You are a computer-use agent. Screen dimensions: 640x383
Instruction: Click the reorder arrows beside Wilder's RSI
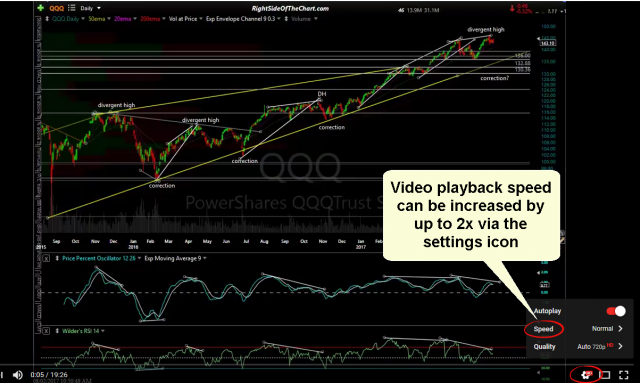pos(57,331)
